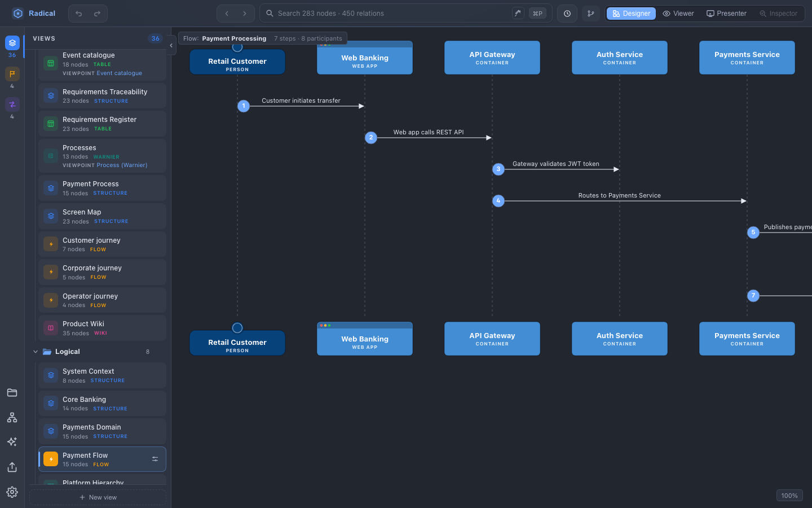Open the views layers icon in sidebar

[x=12, y=43]
